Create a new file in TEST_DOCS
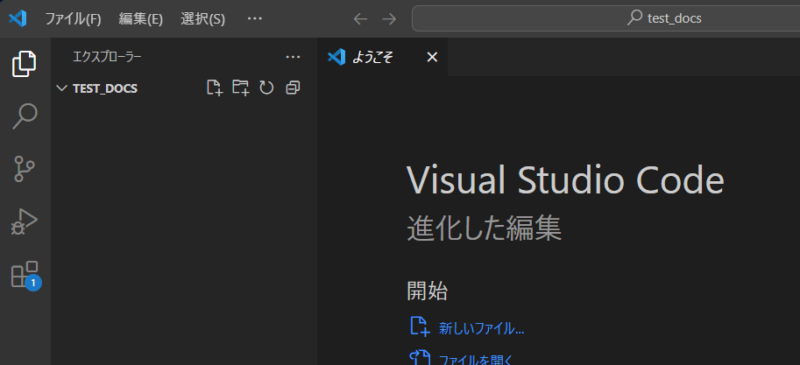800x365 pixels. pyautogui.click(x=215, y=88)
